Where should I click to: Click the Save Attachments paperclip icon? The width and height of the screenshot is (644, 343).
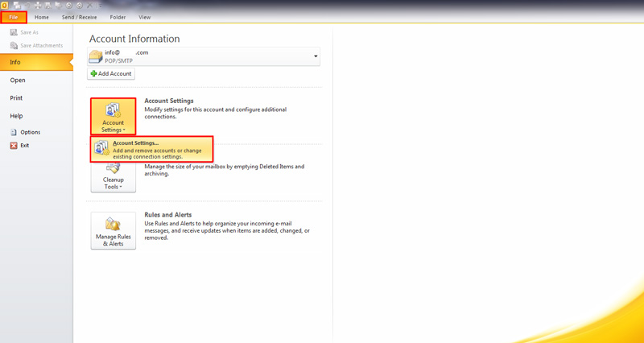14,45
